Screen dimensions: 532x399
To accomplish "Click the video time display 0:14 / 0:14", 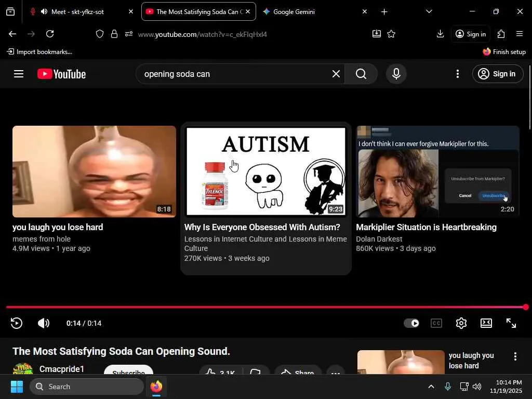I will tap(84, 323).
